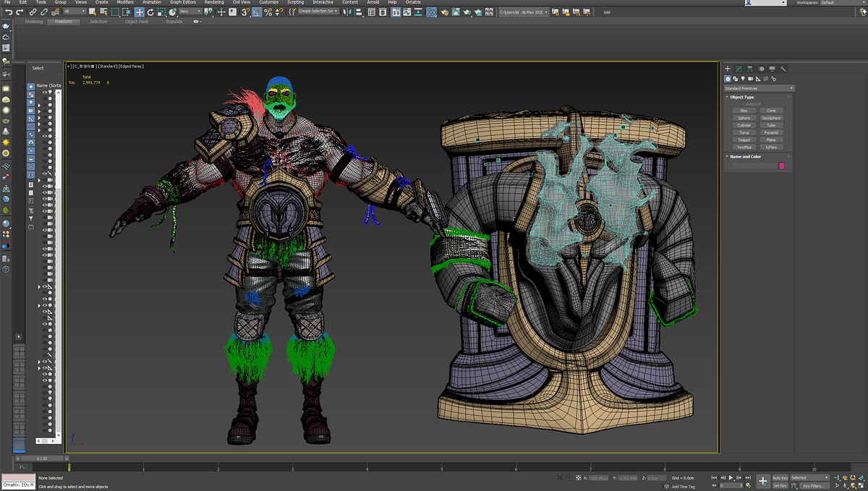Go to the end frame
The image size is (868, 491).
click(x=748, y=478)
